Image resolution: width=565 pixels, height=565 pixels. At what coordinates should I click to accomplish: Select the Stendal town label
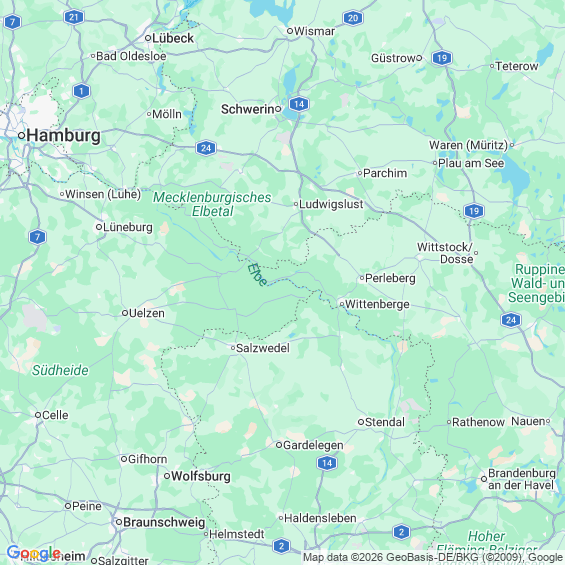tap(385, 422)
